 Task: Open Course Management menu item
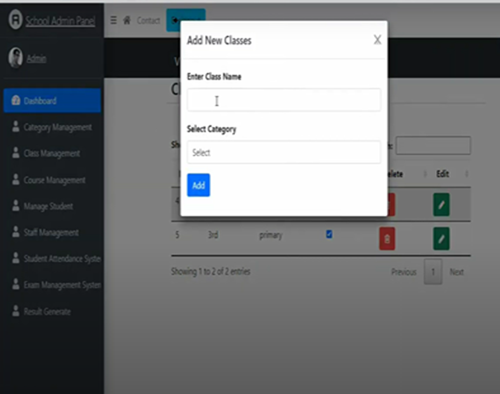(x=52, y=180)
